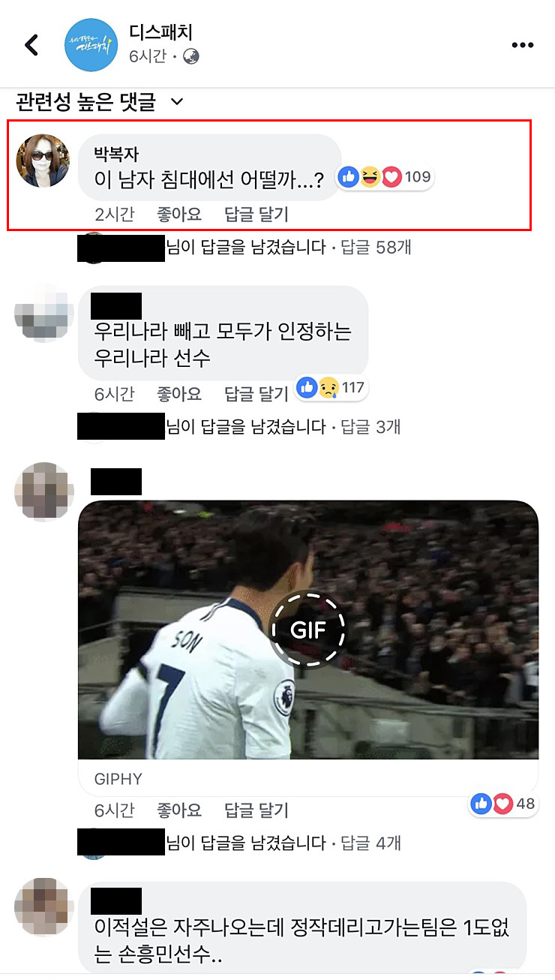
Task: Expand the 답글 4개 replies thread
Action: pyautogui.click(x=370, y=843)
